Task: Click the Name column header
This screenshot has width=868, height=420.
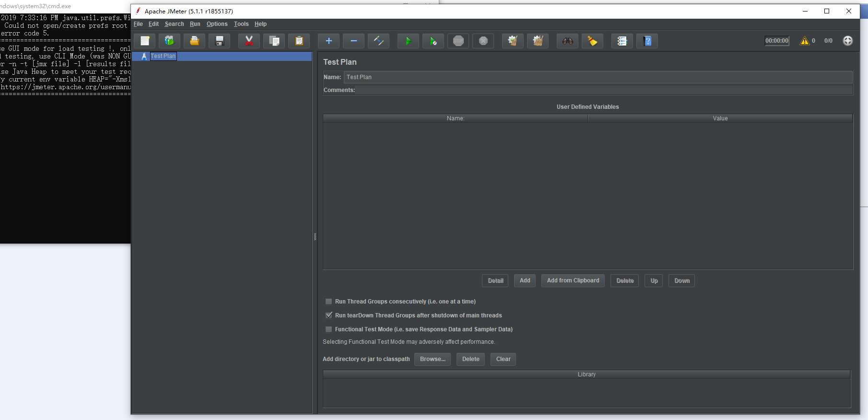Action: point(456,118)
